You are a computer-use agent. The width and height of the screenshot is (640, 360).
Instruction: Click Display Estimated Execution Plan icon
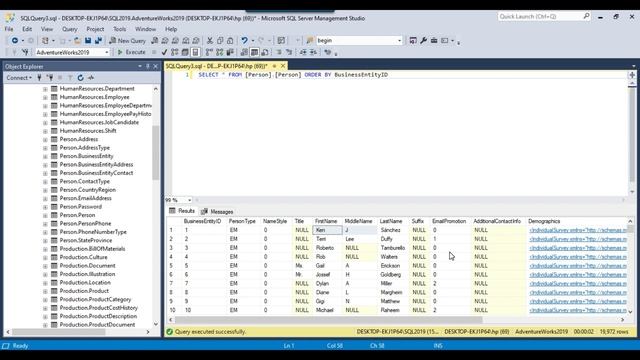tap(175, 52)
